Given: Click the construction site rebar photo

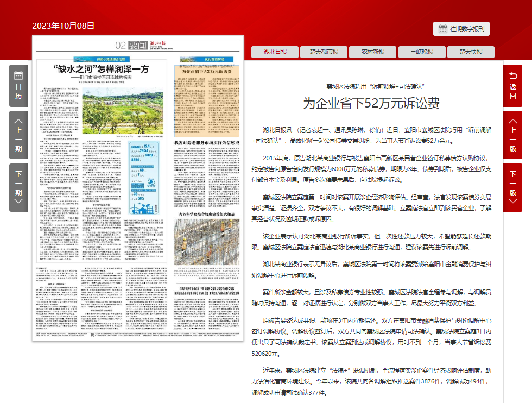Looking at the screenshot, I should 207,242.
